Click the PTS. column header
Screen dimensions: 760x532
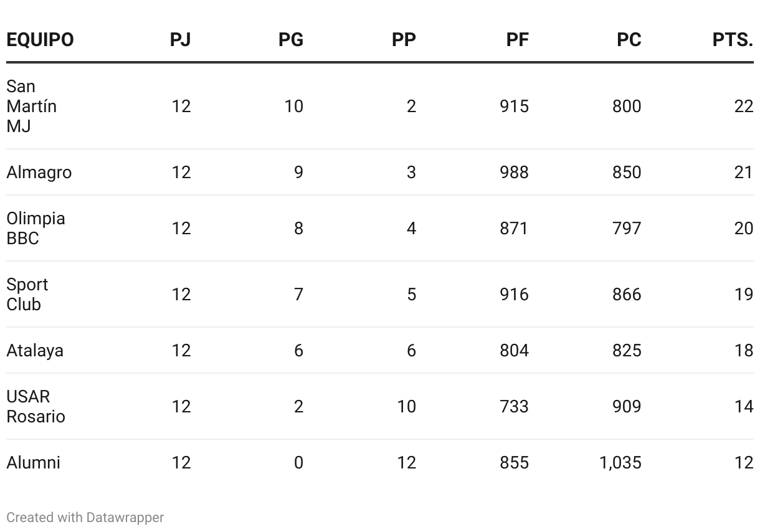click(x=733, y=40)
